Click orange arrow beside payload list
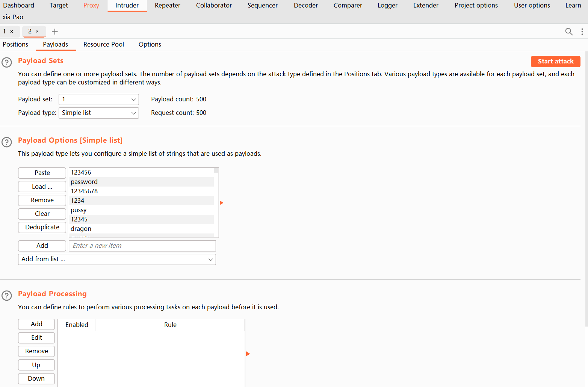 (222, 203)
